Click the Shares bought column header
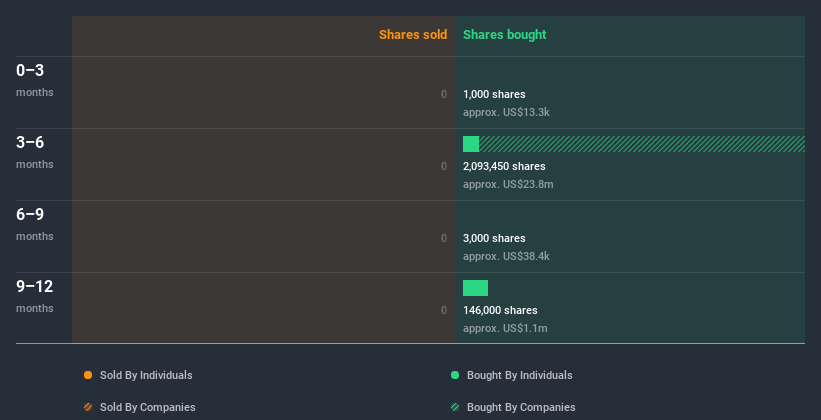 (x=505, y=35)
